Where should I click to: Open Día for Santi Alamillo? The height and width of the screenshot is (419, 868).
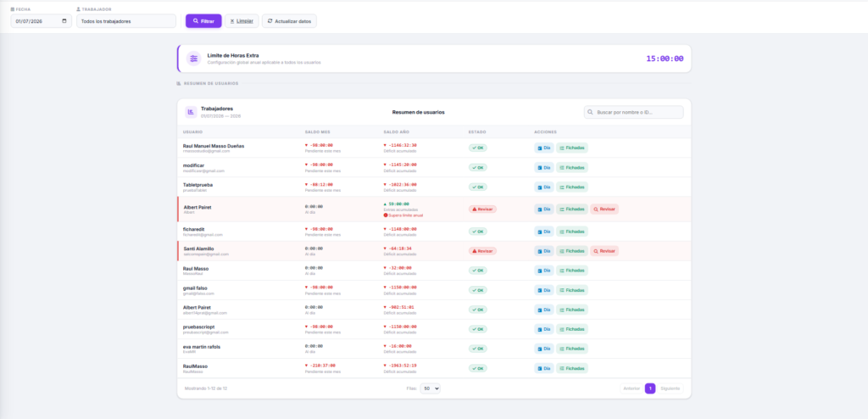click(543, 251)
